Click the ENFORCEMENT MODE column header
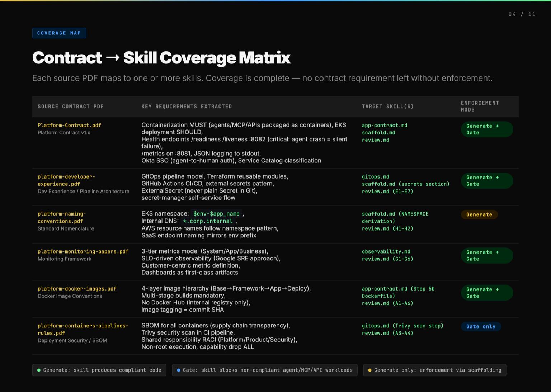The image size is (551, 392). (480, 106)
